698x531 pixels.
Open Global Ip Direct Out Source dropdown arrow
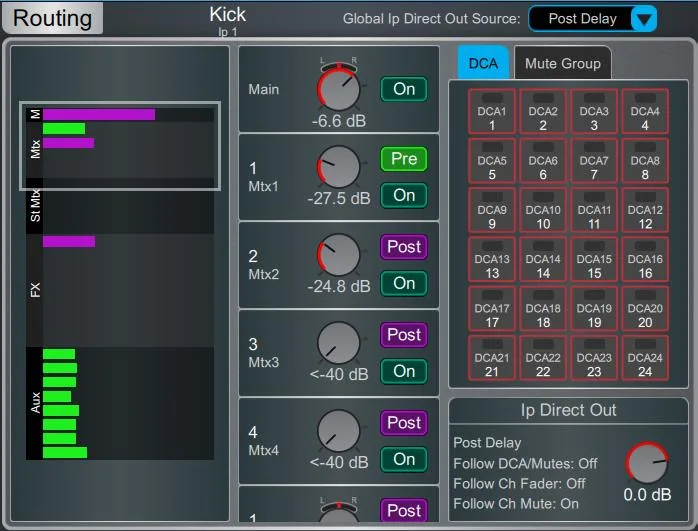pos(644,19)
